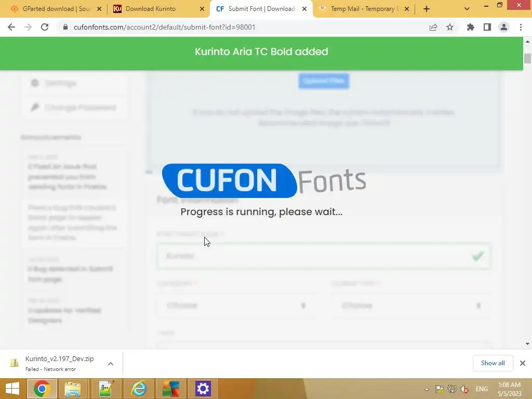The height and width of the screenshot is (399, 532).
Task: Open the Category Choose dropdown
Action: tap(236, 305)
